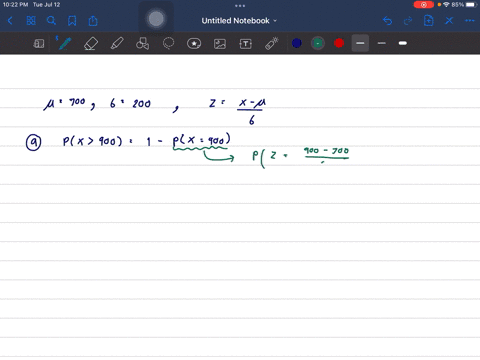Select the Image insert tool

(220, 44)
